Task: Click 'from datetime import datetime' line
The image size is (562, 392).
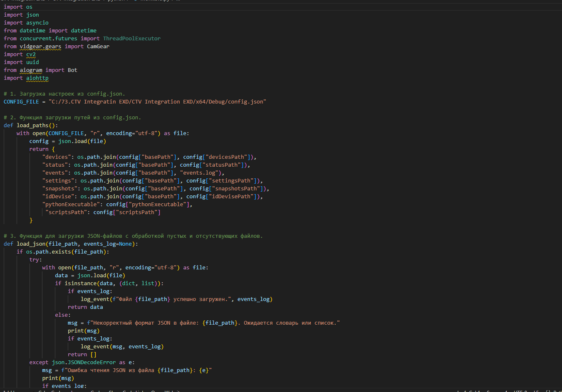Action: pos(50,31)
